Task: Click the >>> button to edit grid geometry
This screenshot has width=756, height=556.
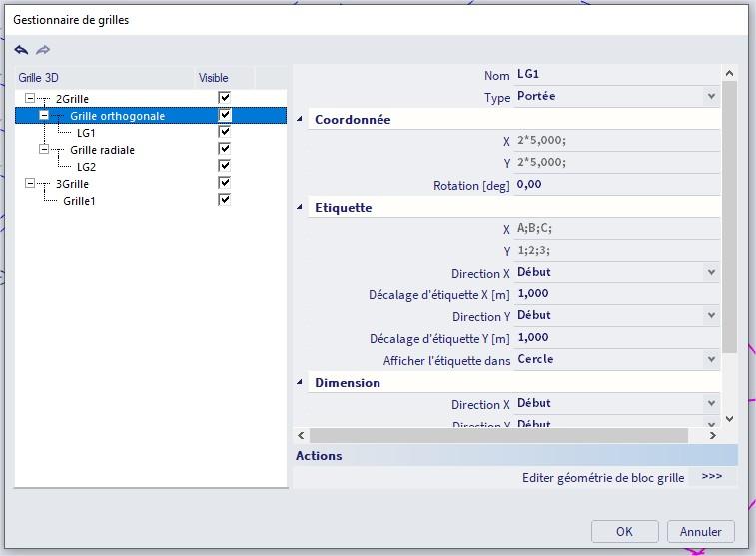Action: [711, 477]
